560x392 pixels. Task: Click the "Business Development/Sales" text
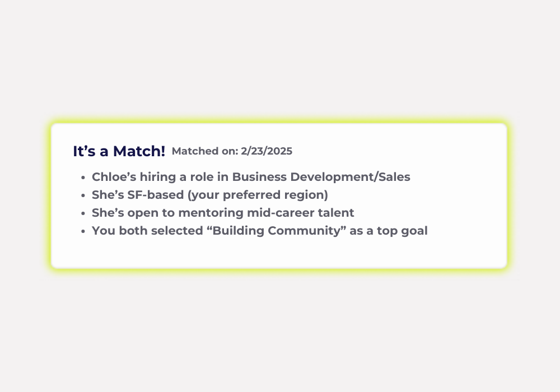[x=321, y=177]
